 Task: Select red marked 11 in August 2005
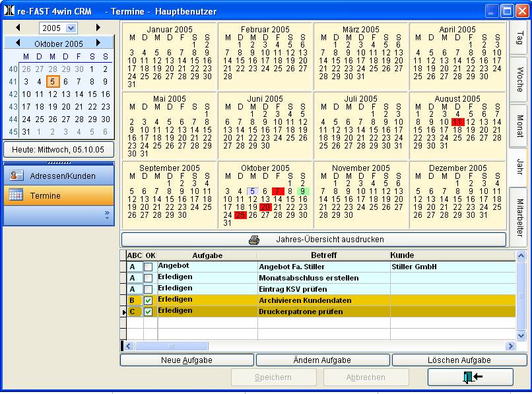tap(457, 122)
